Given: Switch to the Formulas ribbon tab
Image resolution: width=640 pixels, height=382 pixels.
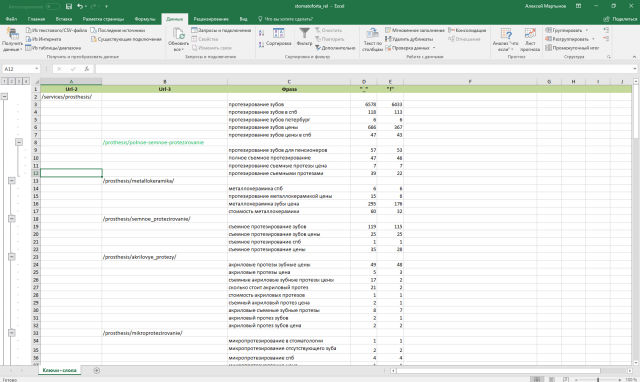Looking at the screenshot, I should coord(145,19).
